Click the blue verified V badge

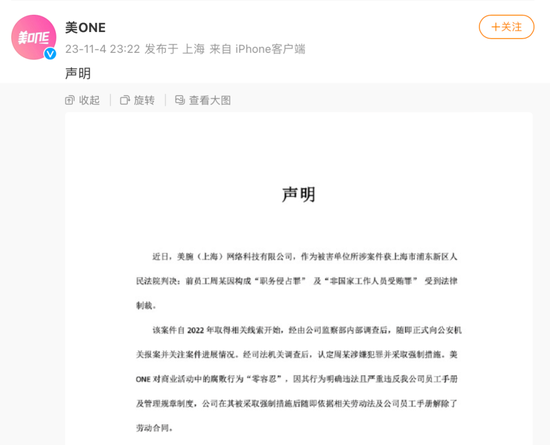[x=50, y=54]
